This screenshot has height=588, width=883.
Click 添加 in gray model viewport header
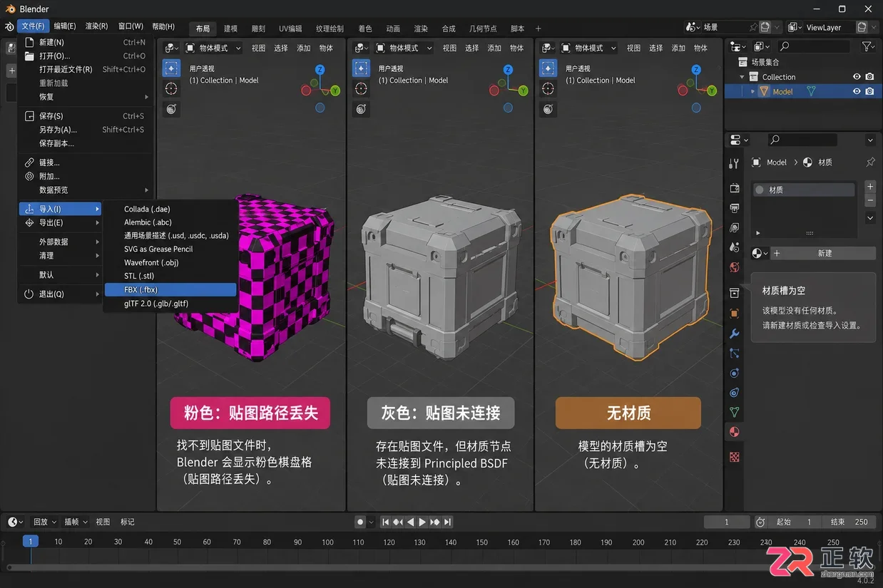(494, 48)
